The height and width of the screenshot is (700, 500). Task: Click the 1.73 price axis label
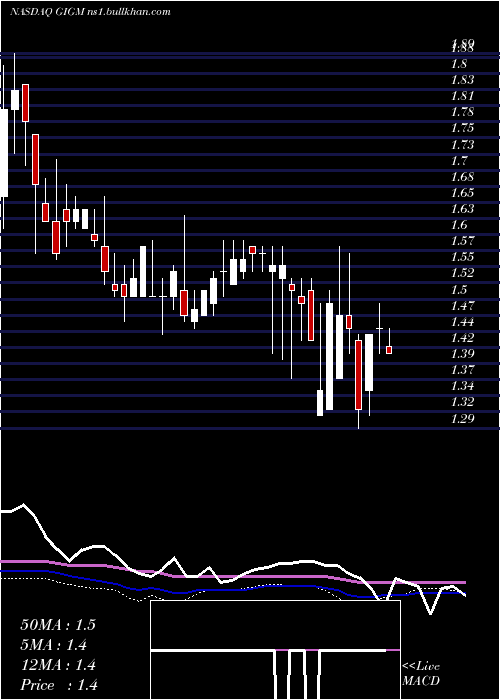[462, 145]
